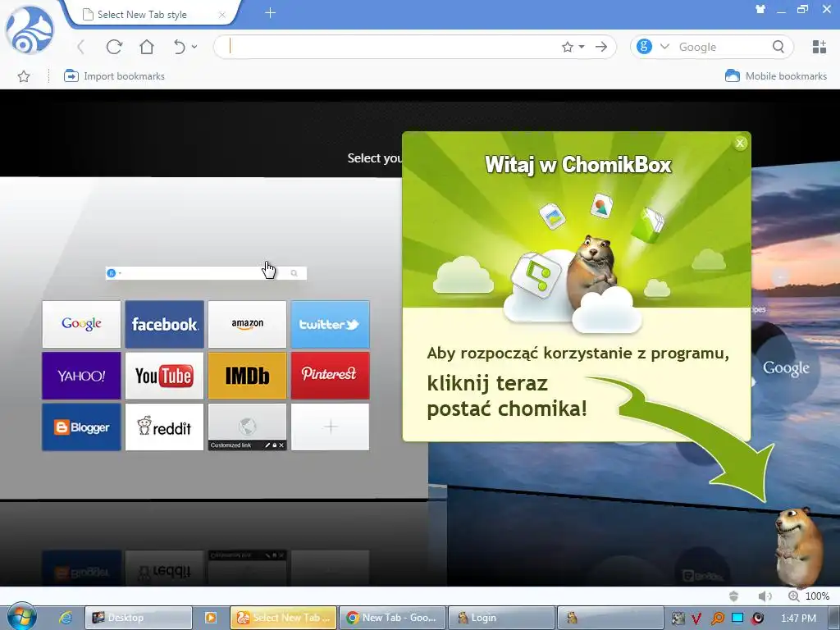Close the ChomikBox welcome popup
This screenshot has height=630, width=840.
[x=740, y=143]
